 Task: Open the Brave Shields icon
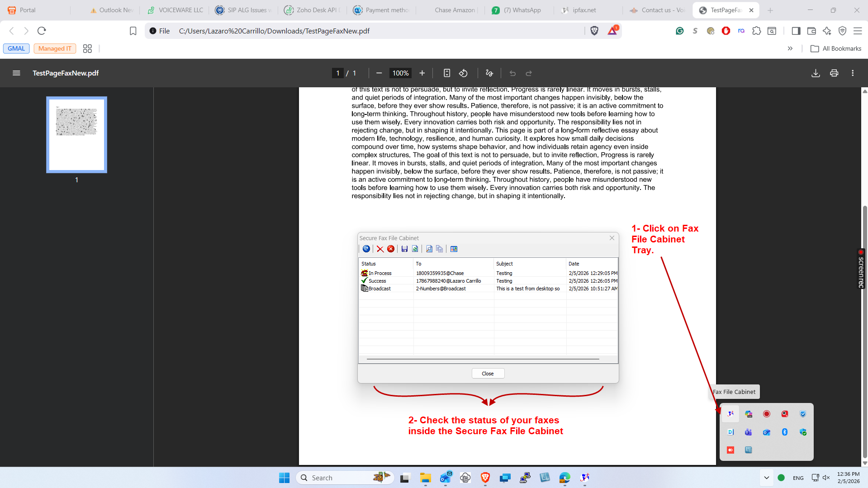tap(594, 31)
